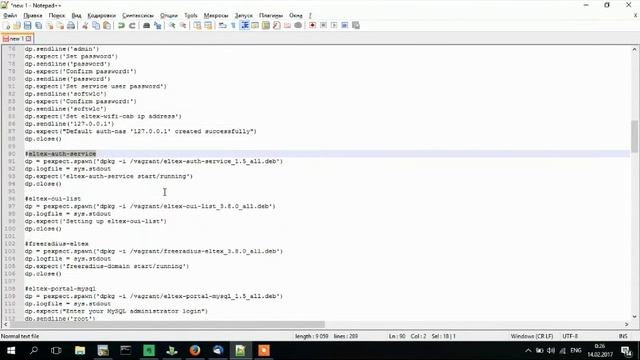Image resolution: width=640 pixels, height=360 pixels.
Task: Toggle the highlighted indent guide button
Action: click(244, 25)
